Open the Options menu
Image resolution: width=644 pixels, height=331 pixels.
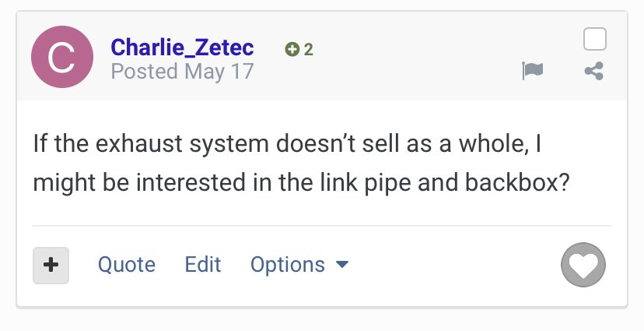pos(299,264)
